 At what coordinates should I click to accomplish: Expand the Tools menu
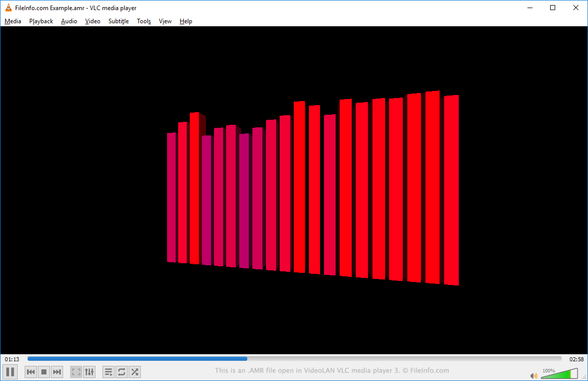[x=144, y=21]
